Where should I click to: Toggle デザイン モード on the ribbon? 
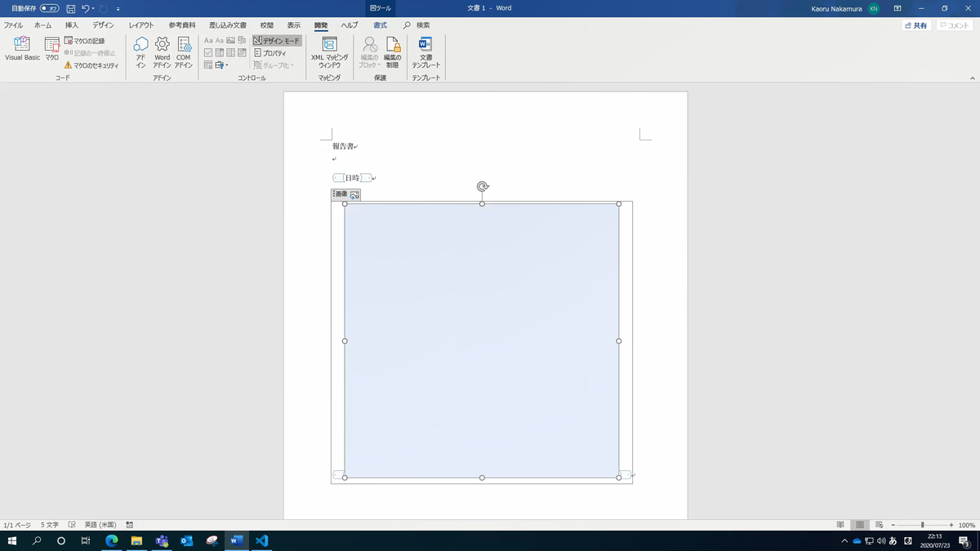(x=277, y=40)
